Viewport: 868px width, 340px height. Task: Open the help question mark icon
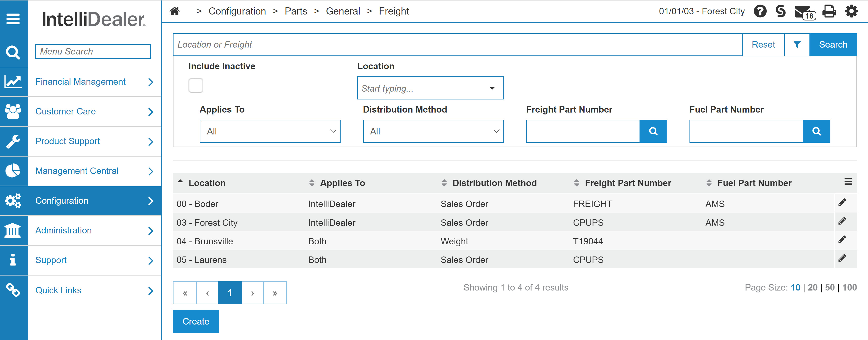[760, 11]
